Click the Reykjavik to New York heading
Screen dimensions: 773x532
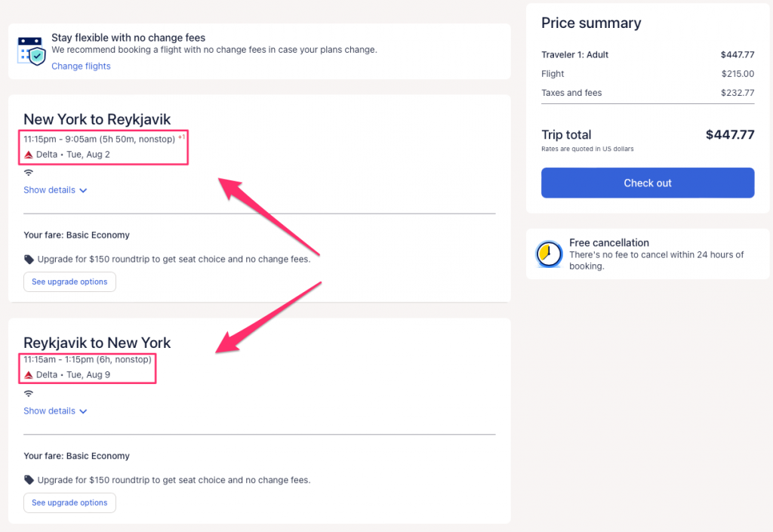97,343
